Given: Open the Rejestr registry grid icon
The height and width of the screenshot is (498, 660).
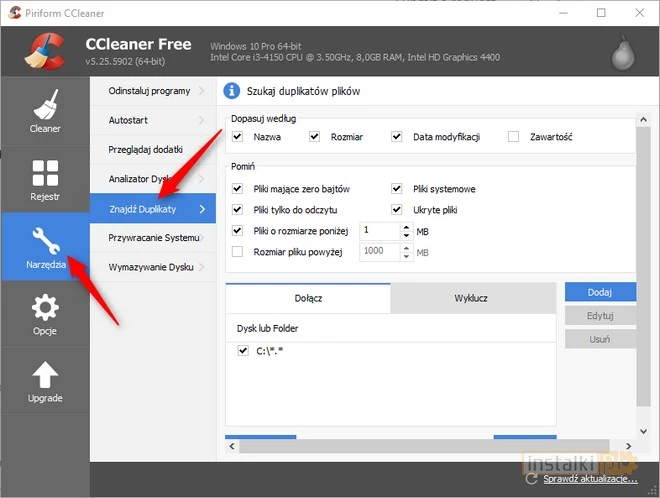Looking at the screenshot, I should tap(44, 174).
